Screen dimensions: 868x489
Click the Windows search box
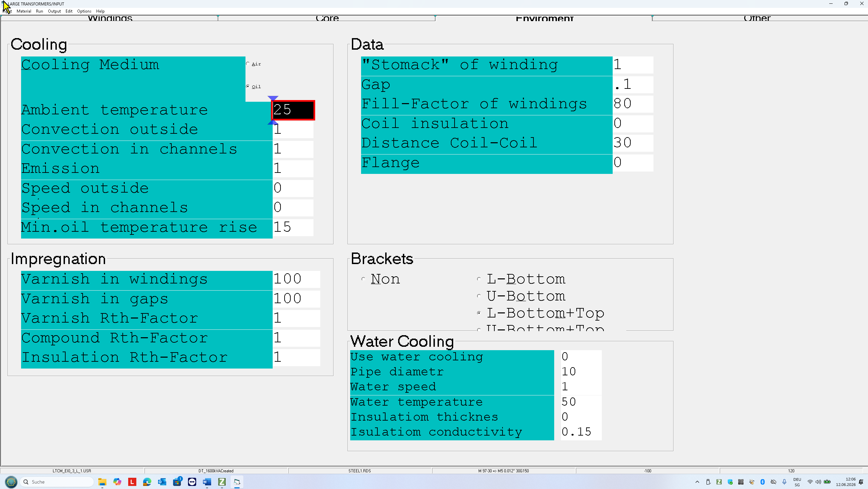[x=57, y=482]
